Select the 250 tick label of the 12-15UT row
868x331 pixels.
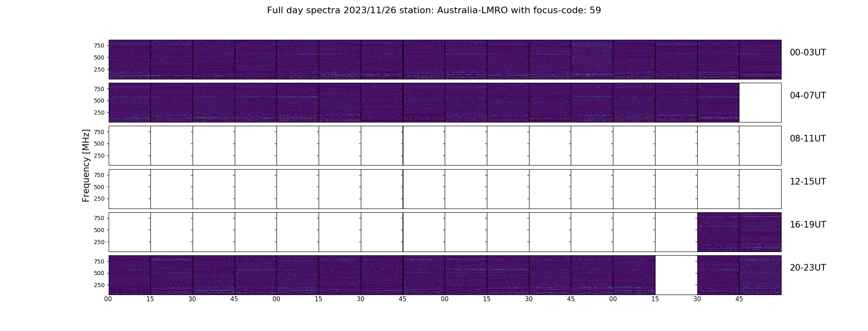99,199
